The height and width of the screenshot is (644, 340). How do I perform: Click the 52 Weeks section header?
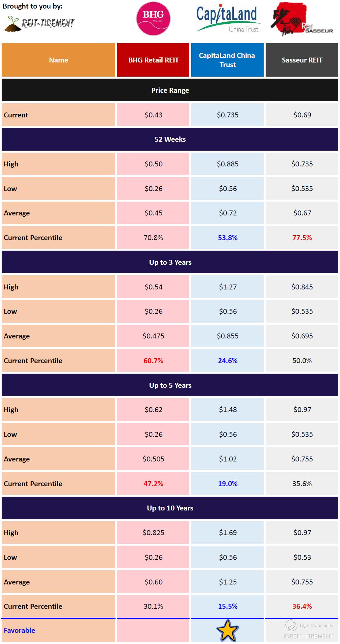coord(170,139)
